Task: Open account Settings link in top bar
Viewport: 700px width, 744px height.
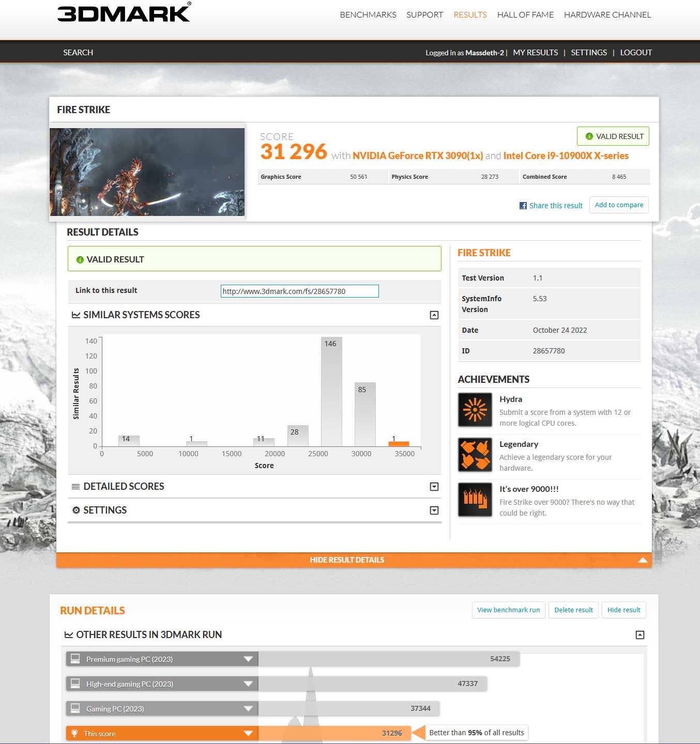Action: [589, 53]
